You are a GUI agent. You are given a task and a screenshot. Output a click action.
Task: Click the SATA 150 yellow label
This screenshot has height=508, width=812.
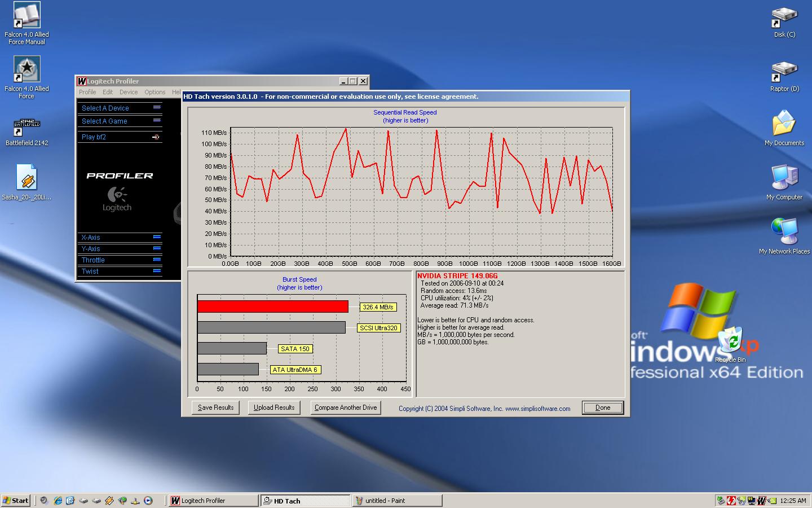coord(295,349)
